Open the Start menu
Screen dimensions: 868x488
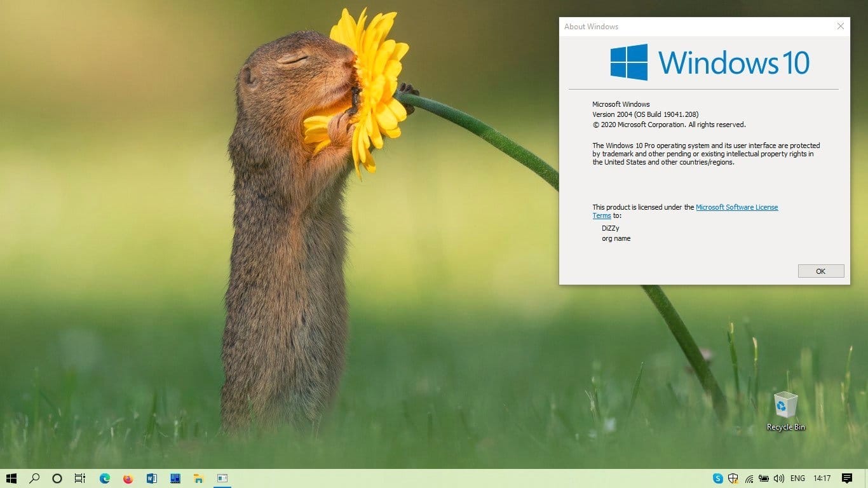[x=11, y=478]
